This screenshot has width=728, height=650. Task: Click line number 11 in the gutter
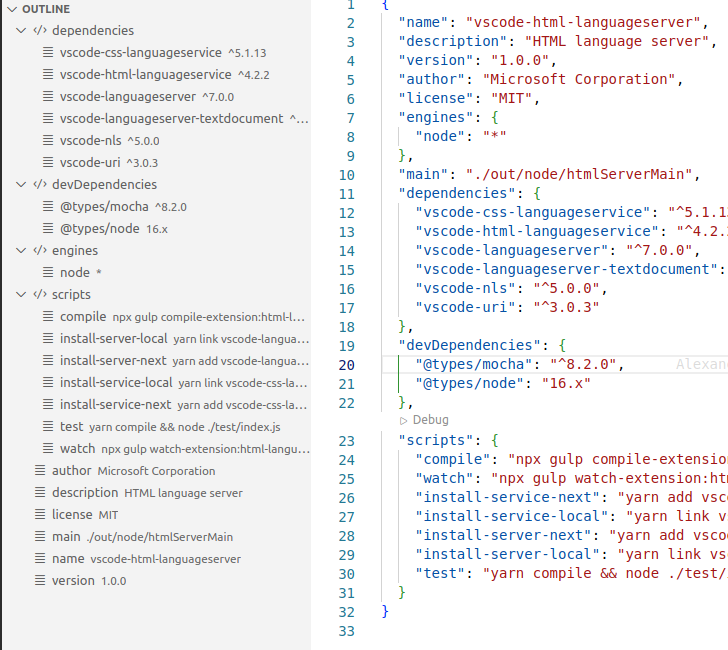[x=346, y=194]
